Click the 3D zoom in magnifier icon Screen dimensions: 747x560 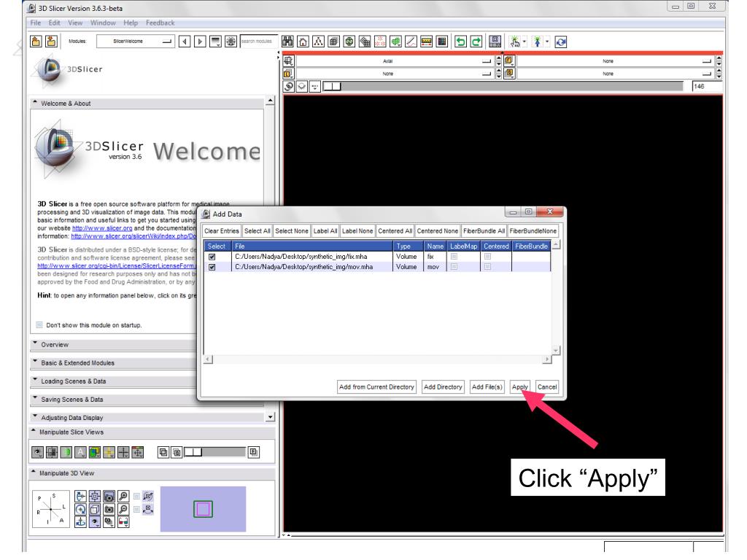[x=123, y=496]
